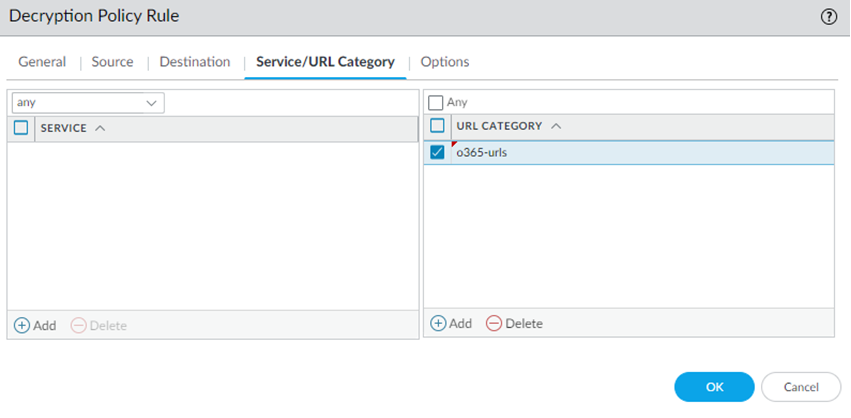Image resolution: width=851 pixels, height=418 pixels.
Task: Click the greyed-out Delete icon under Service
Action: (78, 325)
